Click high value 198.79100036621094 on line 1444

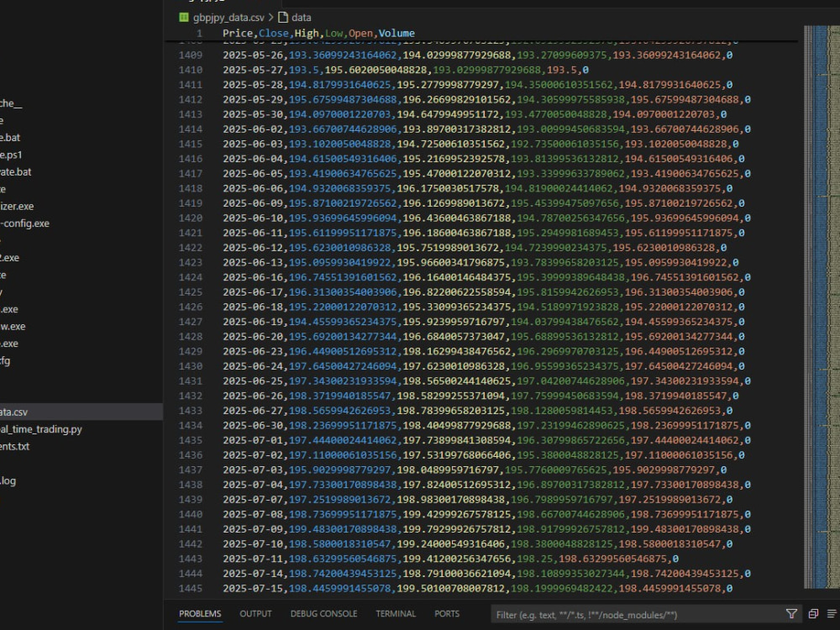pyautogui.click(x=456, y=574)
